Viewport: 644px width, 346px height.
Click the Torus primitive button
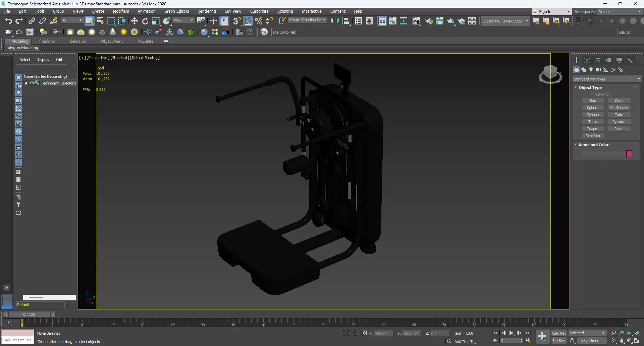coord(593,122)
